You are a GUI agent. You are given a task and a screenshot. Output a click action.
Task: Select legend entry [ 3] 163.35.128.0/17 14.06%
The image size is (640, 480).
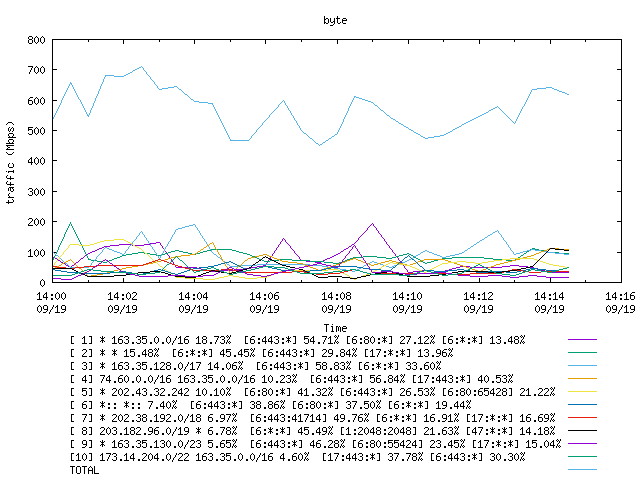click(x=256, y=366)
